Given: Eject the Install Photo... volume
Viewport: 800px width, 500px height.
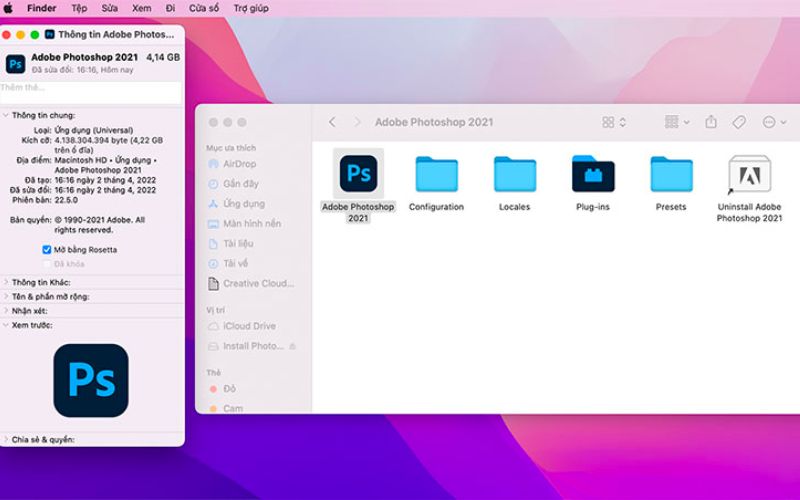Looking at the screenshot, I should click(292, 346).
